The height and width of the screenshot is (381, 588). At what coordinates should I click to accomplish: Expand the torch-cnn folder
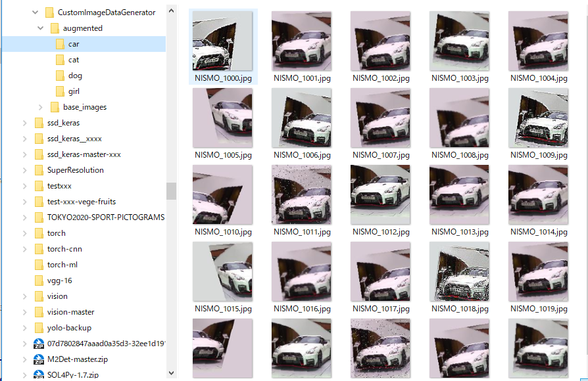25,249
